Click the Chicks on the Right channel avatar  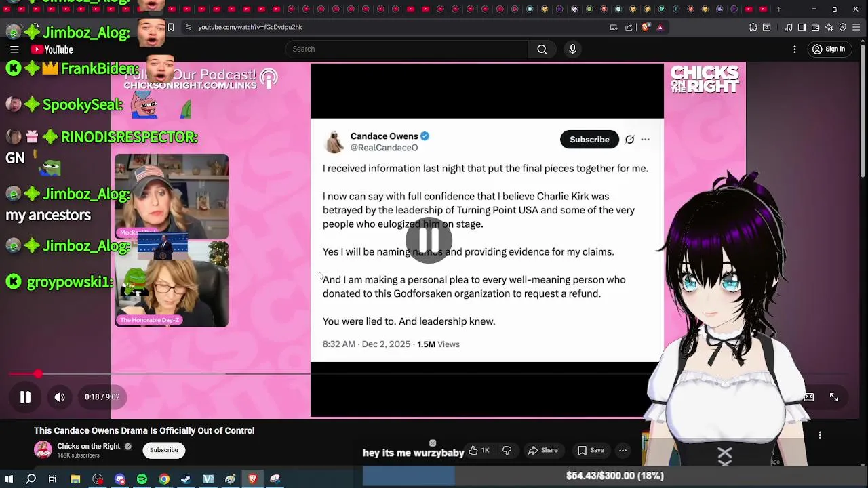(43, 450)
